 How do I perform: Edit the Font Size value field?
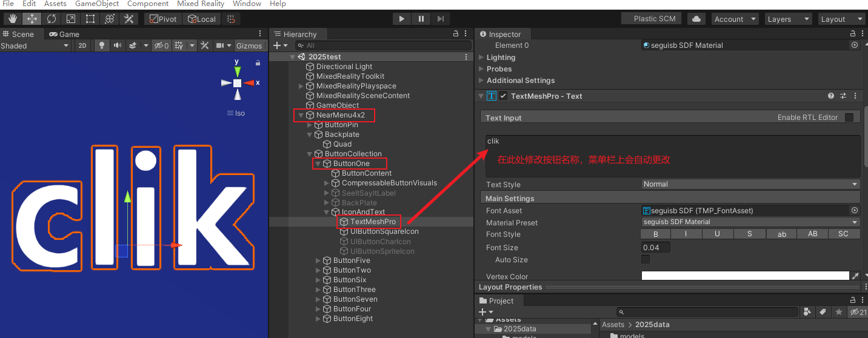[656, 247]
